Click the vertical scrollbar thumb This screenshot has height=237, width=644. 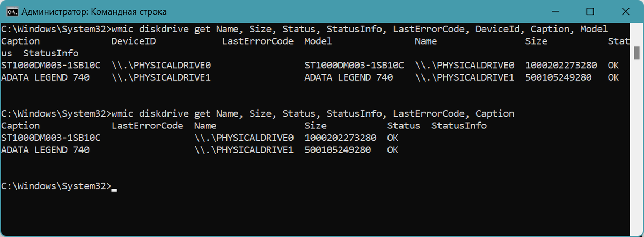coord(637,52)
